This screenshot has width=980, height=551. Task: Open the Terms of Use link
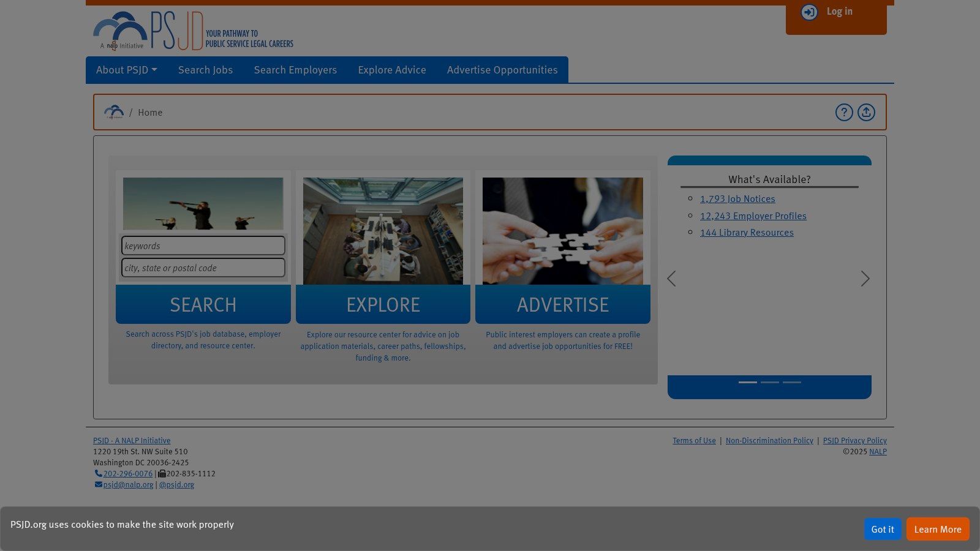pyautogui.click(x=694, y=440)
